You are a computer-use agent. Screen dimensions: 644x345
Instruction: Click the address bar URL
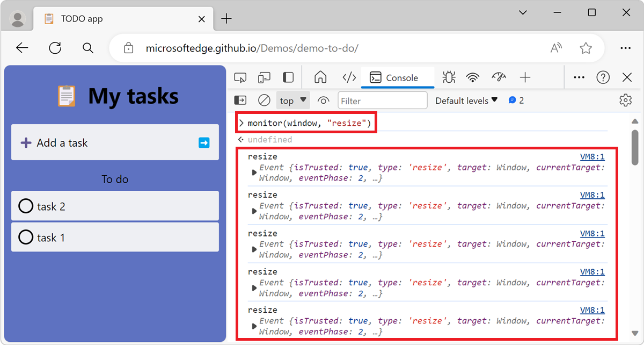pyautogui.click(x=252, y=48)
